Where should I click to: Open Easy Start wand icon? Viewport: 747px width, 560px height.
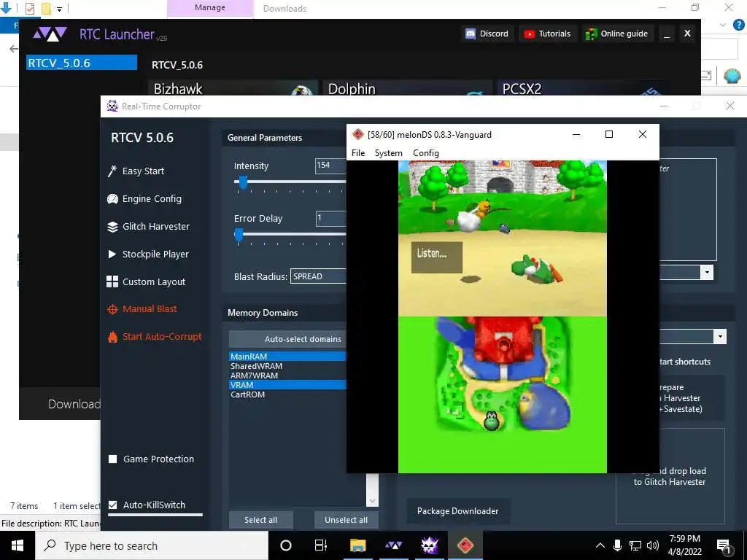point(112,171)
